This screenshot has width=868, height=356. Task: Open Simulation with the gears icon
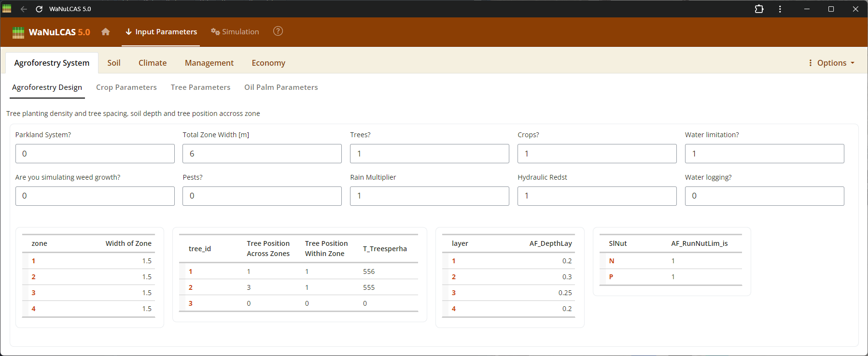tap(235, 32)
